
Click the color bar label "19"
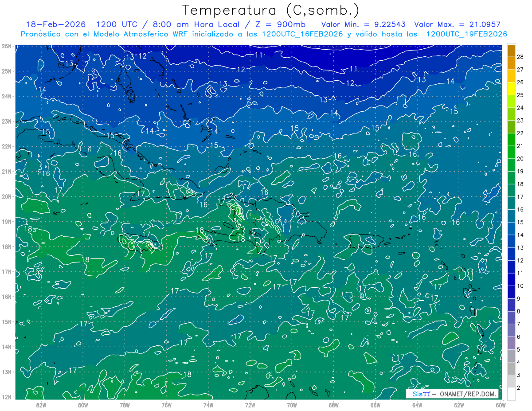[x=520, y=171]
